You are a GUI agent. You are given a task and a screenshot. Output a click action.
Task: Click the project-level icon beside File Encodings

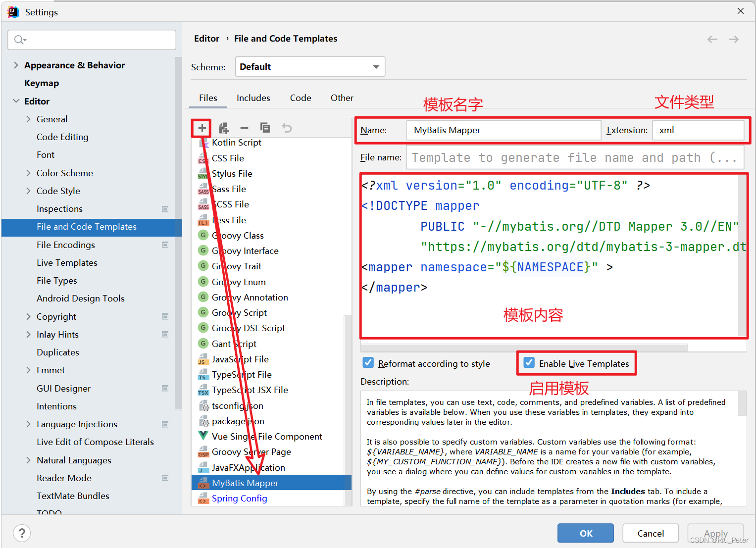[165, 245]
